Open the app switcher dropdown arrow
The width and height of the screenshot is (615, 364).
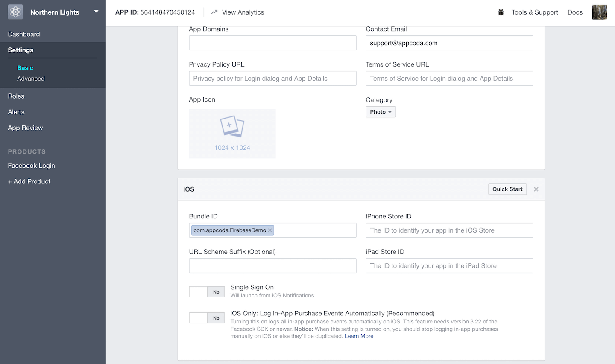click(x=97, y=12)
